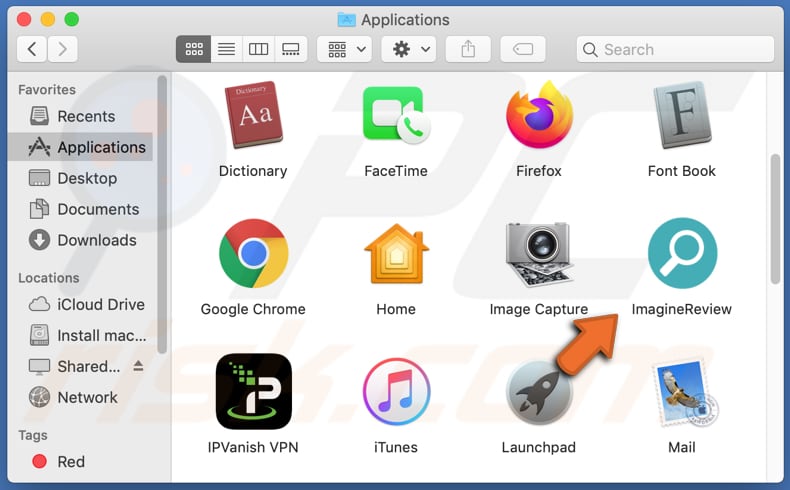Open Recents in the sidebar

pos(81,116)
